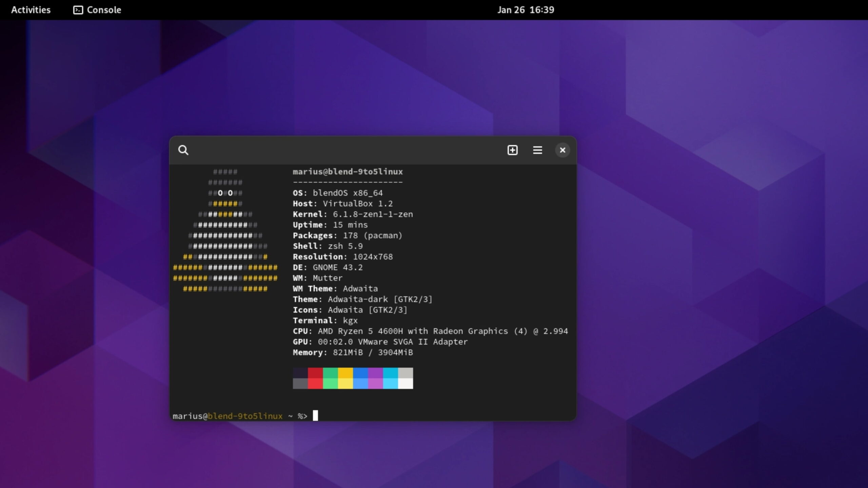Click the yellow blend-9to5linux text in the prompt
This screenshot has width=868, height=488.
(245, 416)
